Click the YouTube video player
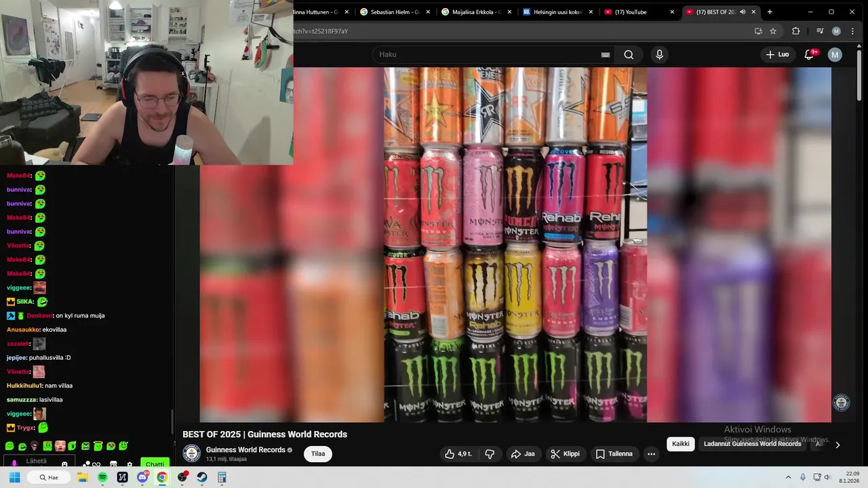The width and height of the screenshot is (868, 488). point(515,245)
